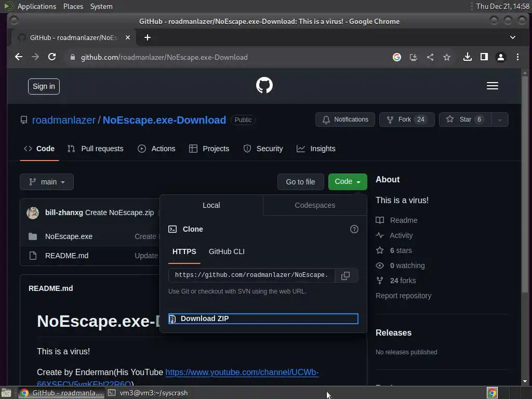Open the Activity link
This screenshot has width=532, height=399.
[394, 235]
